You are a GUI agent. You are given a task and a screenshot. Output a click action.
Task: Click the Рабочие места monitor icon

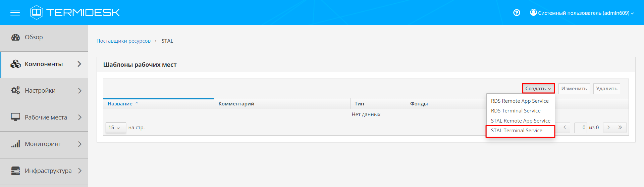(x=15, y=117)
